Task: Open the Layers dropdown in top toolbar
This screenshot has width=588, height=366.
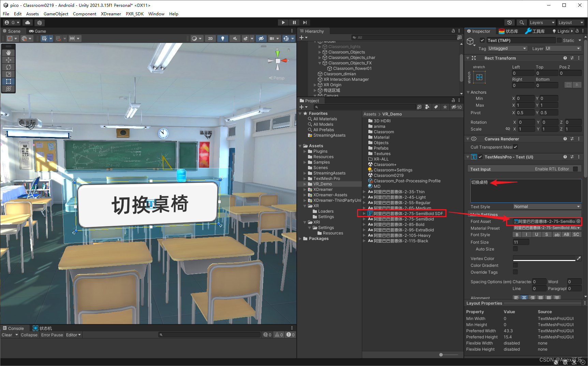Action: pyautogui.click(x=542, y=22)
